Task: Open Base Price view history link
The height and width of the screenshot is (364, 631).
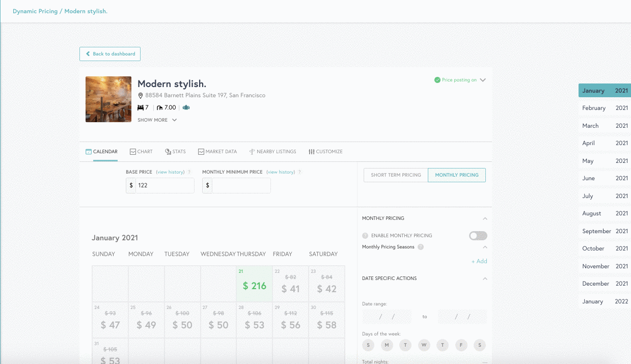Action: 170,172
